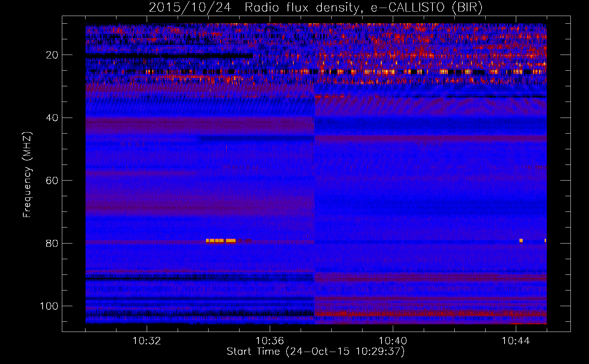The width and height of the screenshot is (589, 364).
Task: Click the '100' frequency tick label
Action: [x=49, y=306]
